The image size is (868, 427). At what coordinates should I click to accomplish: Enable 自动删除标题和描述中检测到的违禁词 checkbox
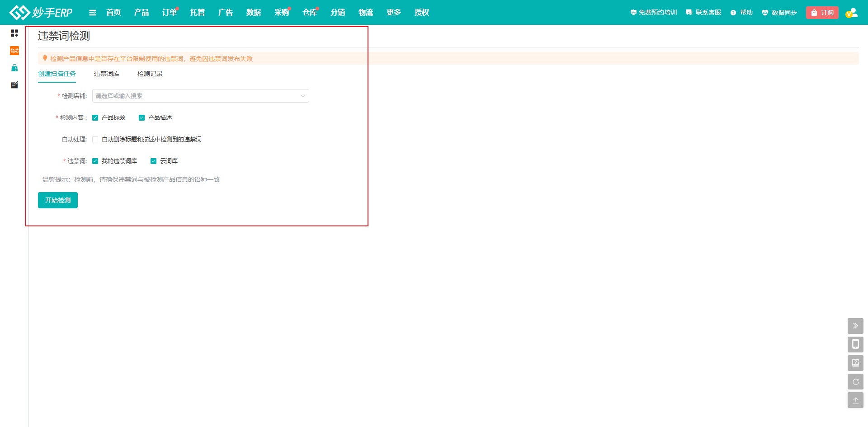(95, 140)
